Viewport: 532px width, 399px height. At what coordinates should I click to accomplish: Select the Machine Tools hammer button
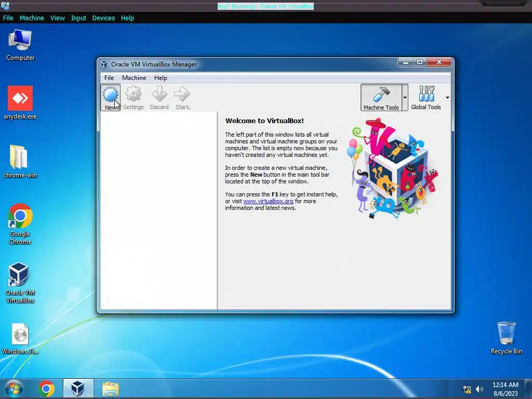381,97
